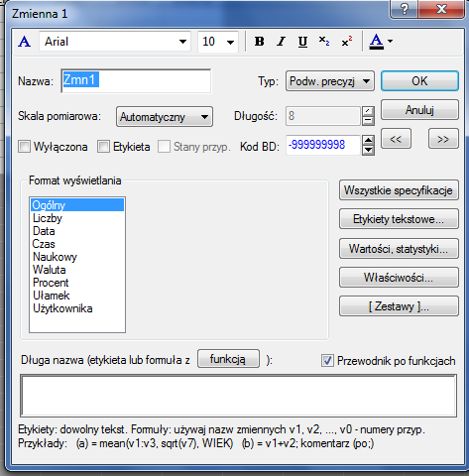469x476 pixels.
Task: Close the Zmienna 1 dialog
Action: pos(441,9)
